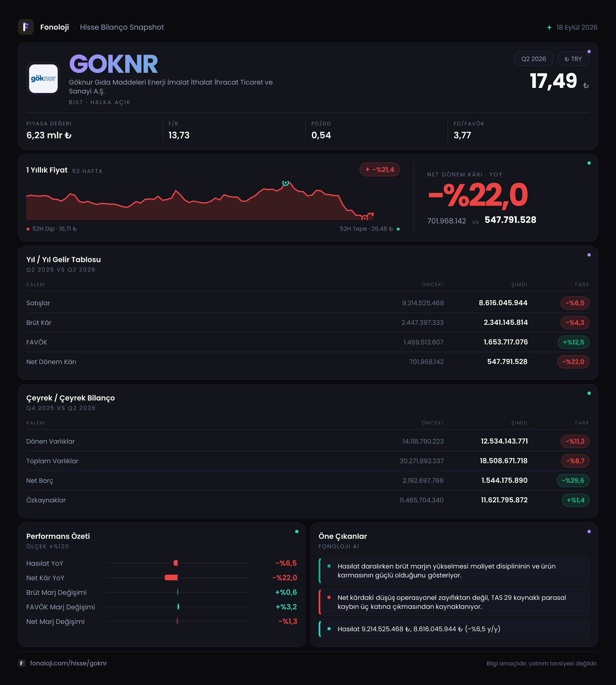Click FAVÖK previous value 1.469.513.607
Viewport: 616px width, 685px height.
[423, 342]
